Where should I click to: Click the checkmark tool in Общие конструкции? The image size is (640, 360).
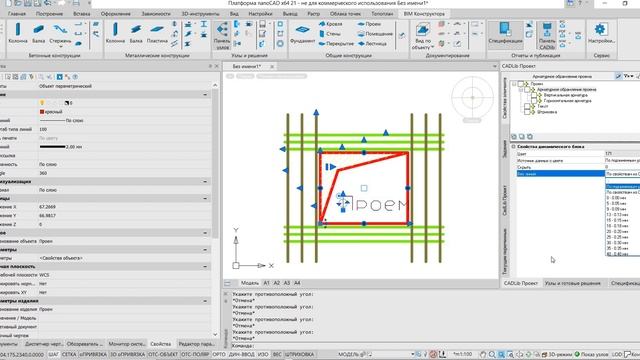point(402,36)
